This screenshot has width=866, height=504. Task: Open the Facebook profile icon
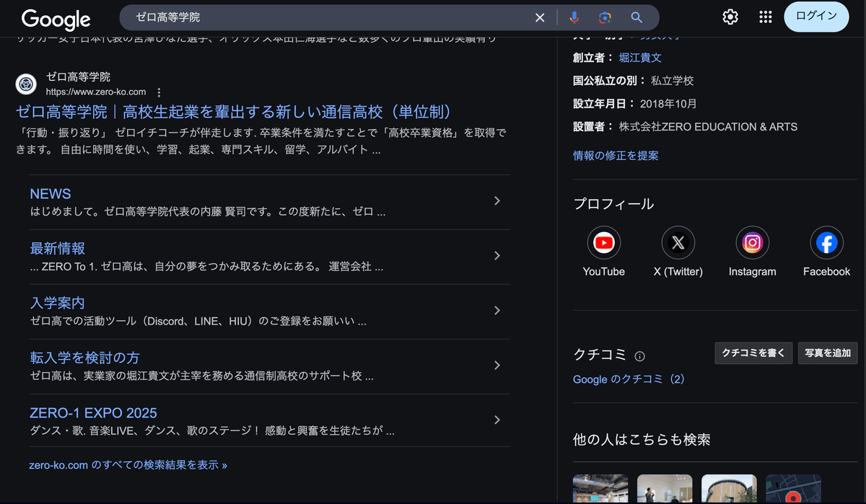[827, 243]
